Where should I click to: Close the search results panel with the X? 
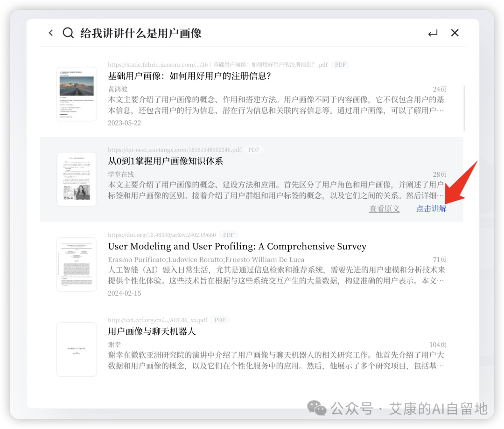tap(455, 33)
